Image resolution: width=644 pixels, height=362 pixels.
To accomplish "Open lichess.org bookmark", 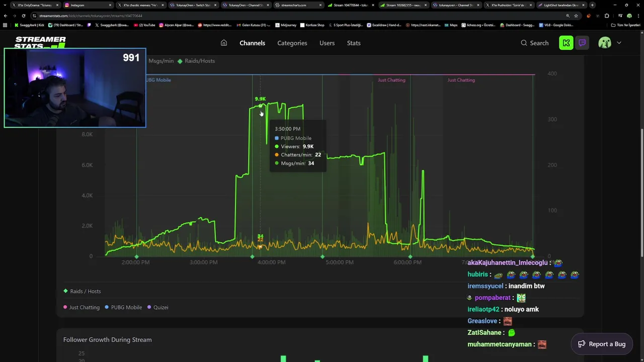I will click(x=478, y=25).
